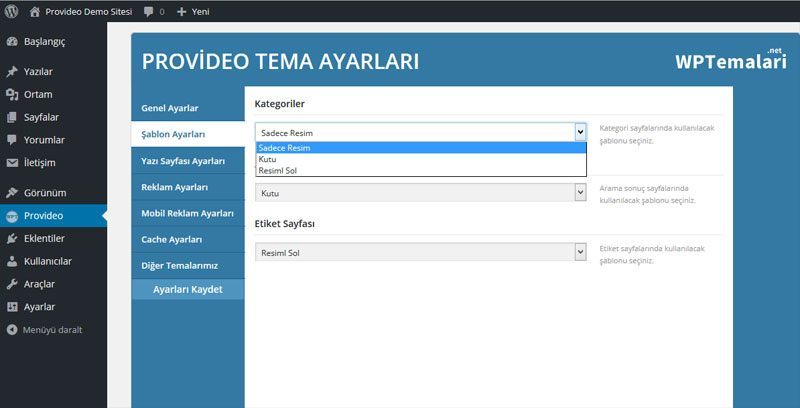Choose Sadece Resim option in list
The height and width of the screenshot is (408, 800).
pyautogui.click(x=421, y=148)
